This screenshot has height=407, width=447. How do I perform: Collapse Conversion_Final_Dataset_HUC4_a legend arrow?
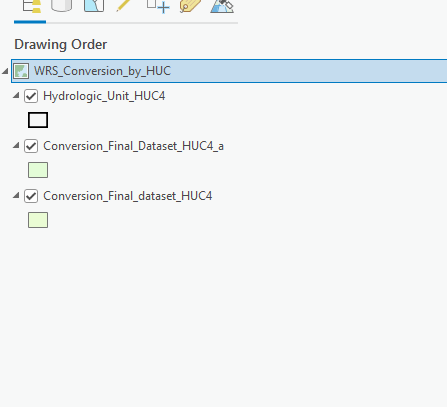pos(16,145)
